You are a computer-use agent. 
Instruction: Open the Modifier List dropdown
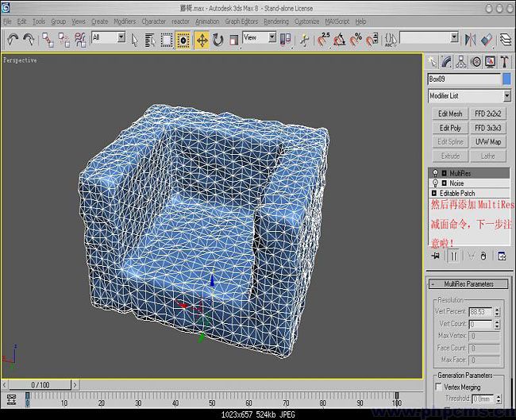coord(507,96)
